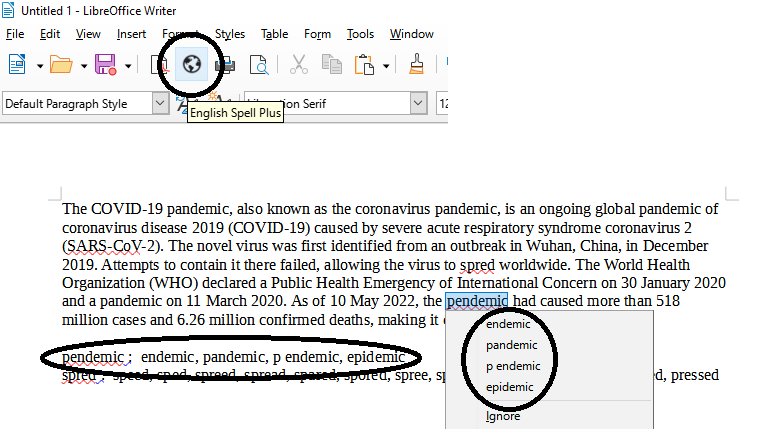Click the highlighted misspelled word 'pendemic'
Viewport: 768px width, 432px height.
[477, 301]
